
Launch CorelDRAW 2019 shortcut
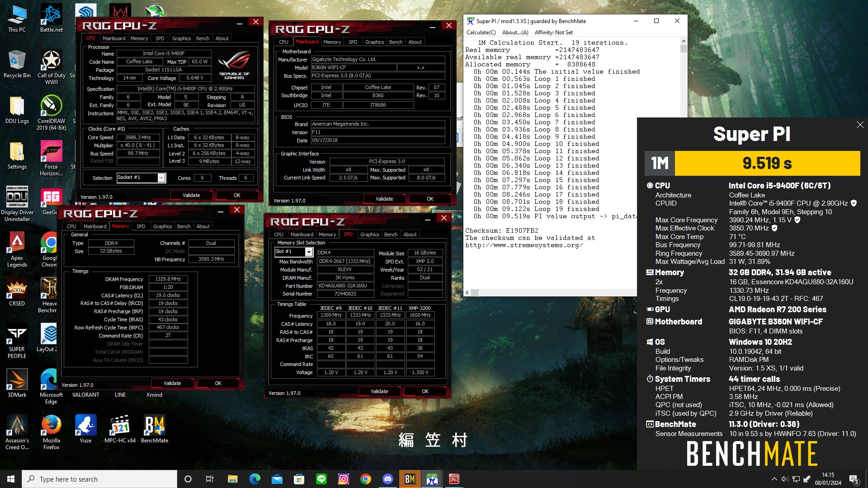[51, 113]
